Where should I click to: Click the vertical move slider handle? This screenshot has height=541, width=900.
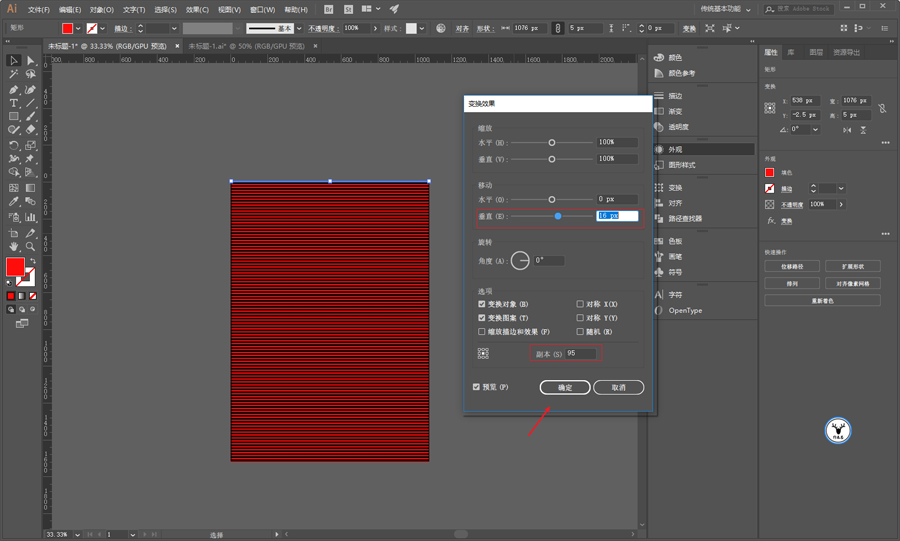(x=558, y=216)
